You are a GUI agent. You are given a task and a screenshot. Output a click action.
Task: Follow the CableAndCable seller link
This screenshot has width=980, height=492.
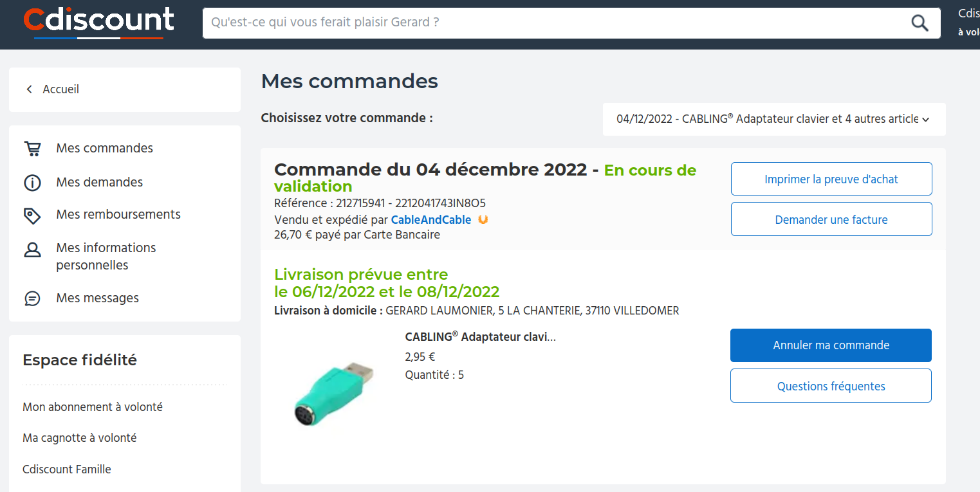(x=431, y=220)
